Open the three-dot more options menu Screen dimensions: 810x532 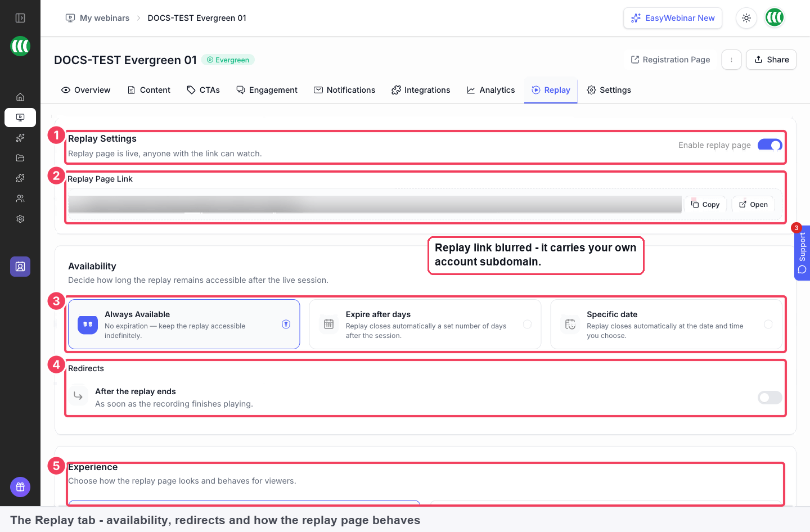point(731,60)
